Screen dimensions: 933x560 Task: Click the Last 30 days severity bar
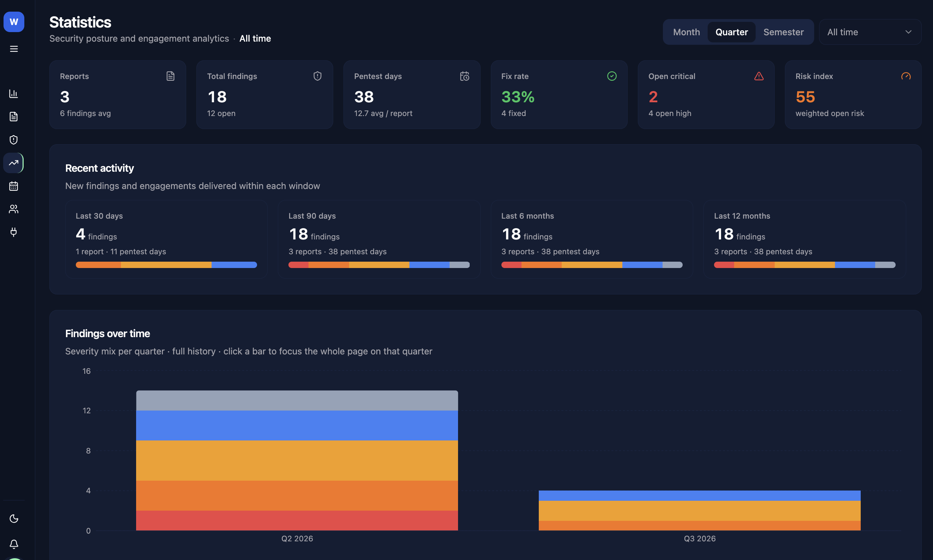(166, 265)
